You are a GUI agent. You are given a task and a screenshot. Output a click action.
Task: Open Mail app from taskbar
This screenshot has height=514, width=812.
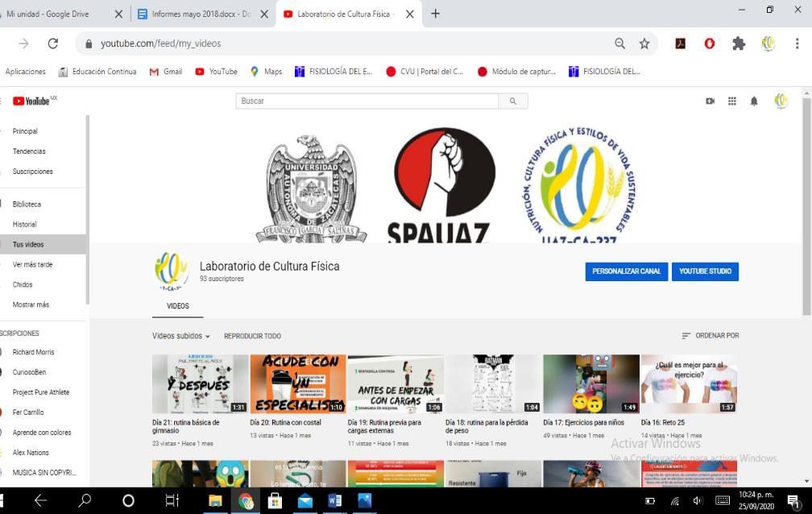pyautogui.click(x=305, y=500)
